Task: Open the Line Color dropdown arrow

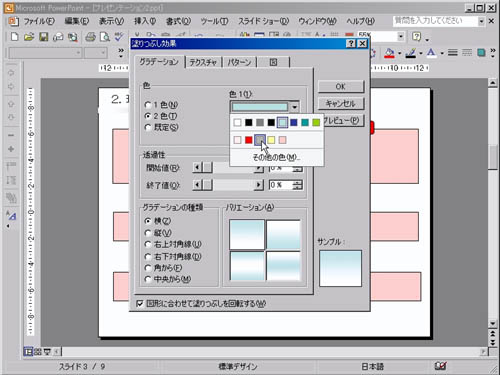Action: [x=421, y=53]
